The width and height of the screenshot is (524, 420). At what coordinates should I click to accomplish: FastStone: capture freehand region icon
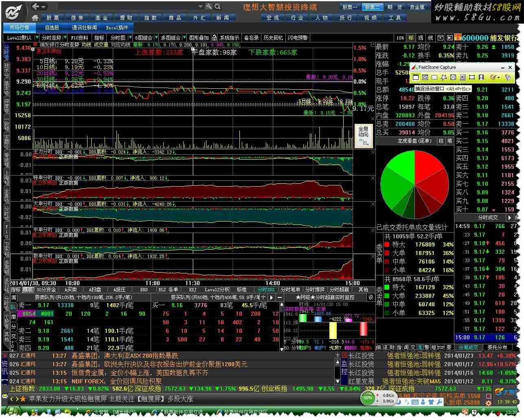point(444,77)
